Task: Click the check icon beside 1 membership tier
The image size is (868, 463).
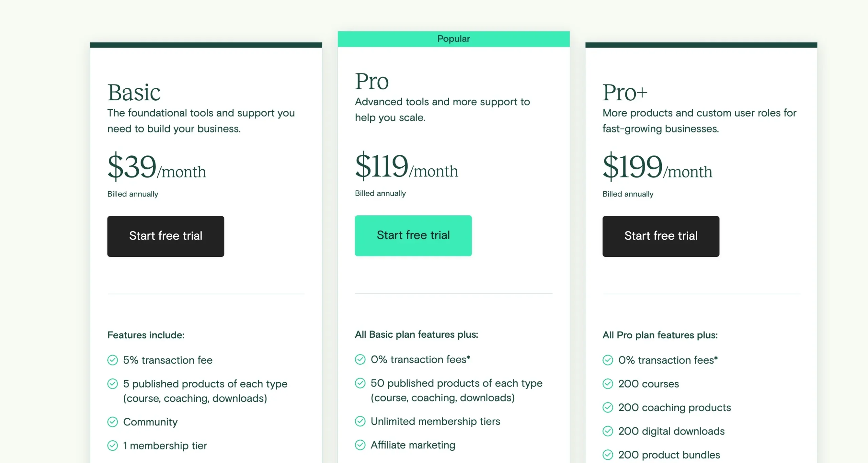Action: pos(113,445)
